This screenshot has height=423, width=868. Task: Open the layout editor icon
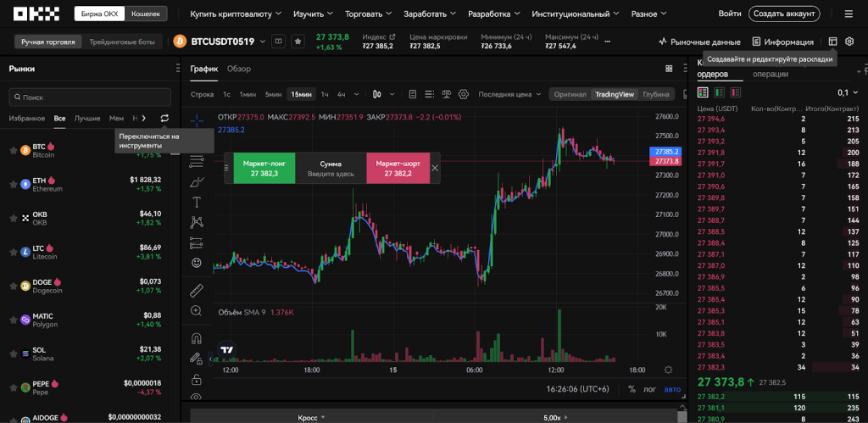[832, 42]
